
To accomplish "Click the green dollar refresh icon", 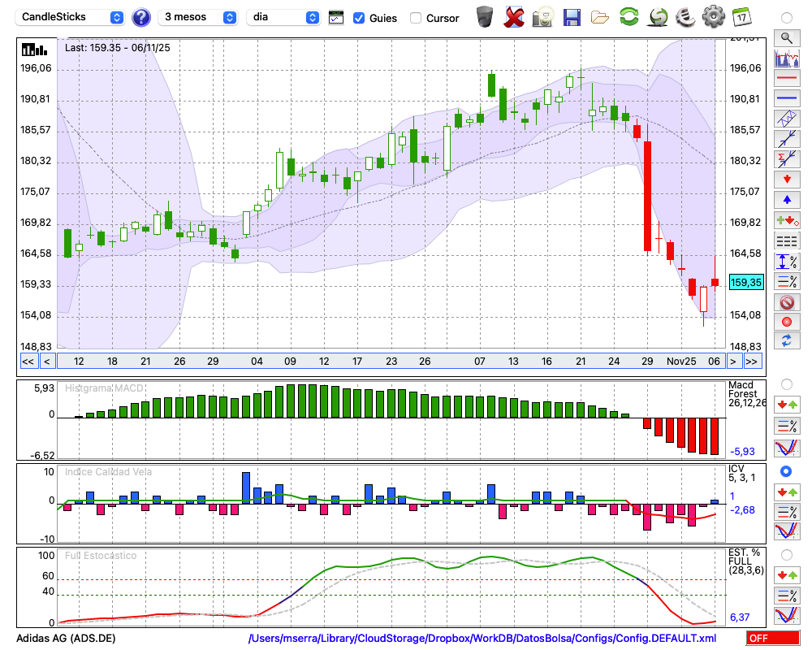I will click(x=658, y=17).
